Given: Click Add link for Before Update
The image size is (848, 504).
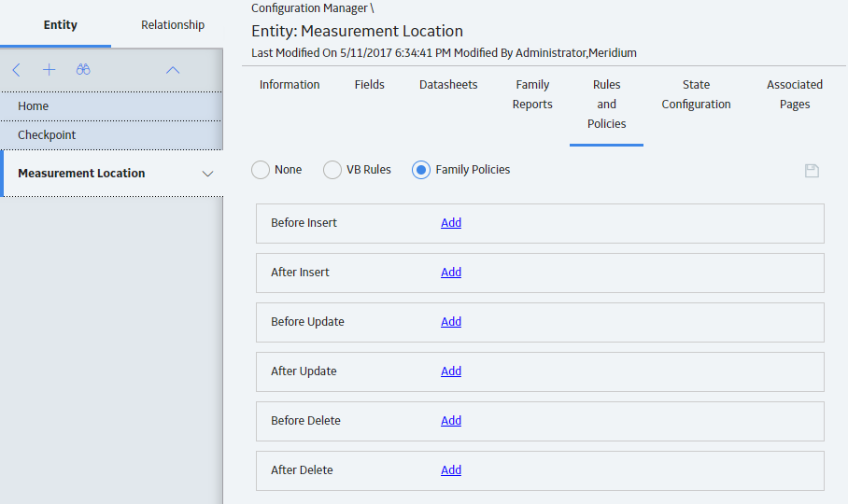Looking at the screenshot, I should coord(451,322).
